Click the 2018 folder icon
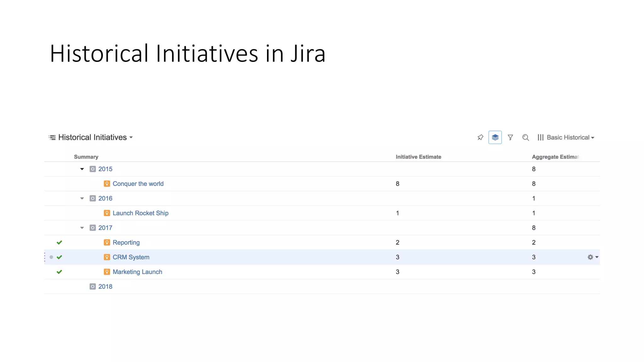 pyautogui.click(x=93, y=287)
